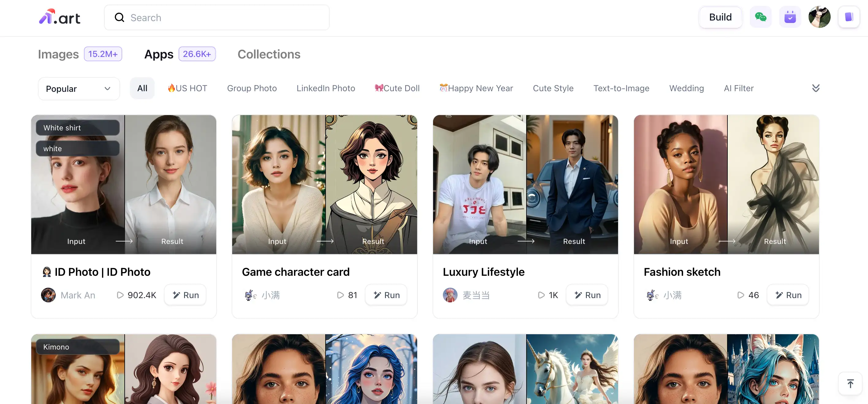The height and width of the screenshot is (404, 868).
Task: Select the LinkedIn Photo filter
Action: tap(326, 88)
